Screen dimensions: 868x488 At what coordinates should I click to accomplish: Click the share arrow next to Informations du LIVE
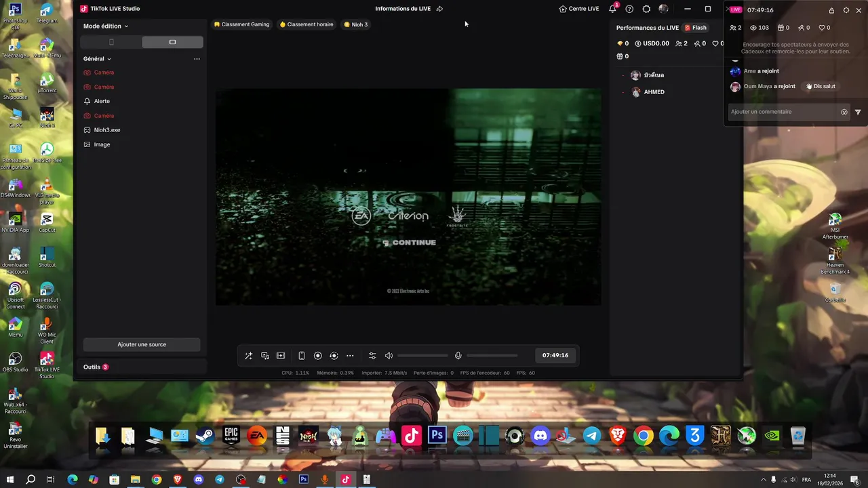tap(439, 9)
